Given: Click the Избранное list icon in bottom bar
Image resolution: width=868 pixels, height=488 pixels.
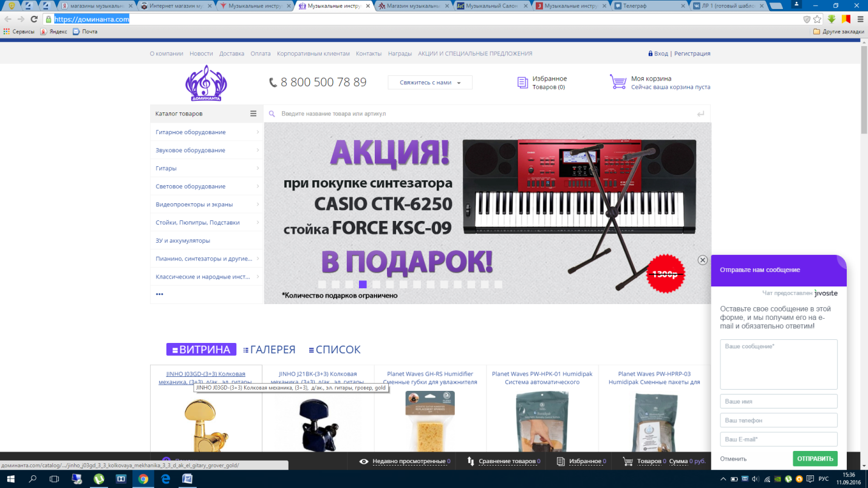Looking at the screenshot, I should 561,461.
